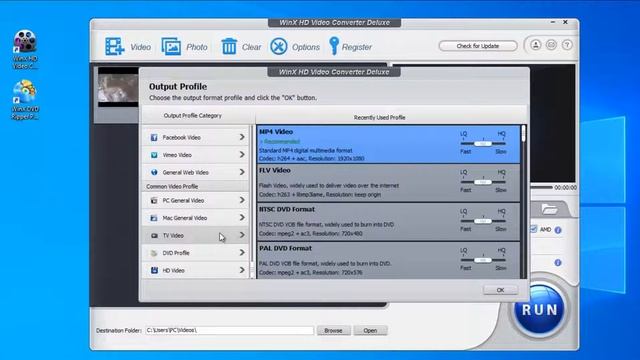Open WinX DVD Ripper desktop shortcut
The height and width of the screenshot is (360, 640).
pyautogui.click(x=25, y=100)
